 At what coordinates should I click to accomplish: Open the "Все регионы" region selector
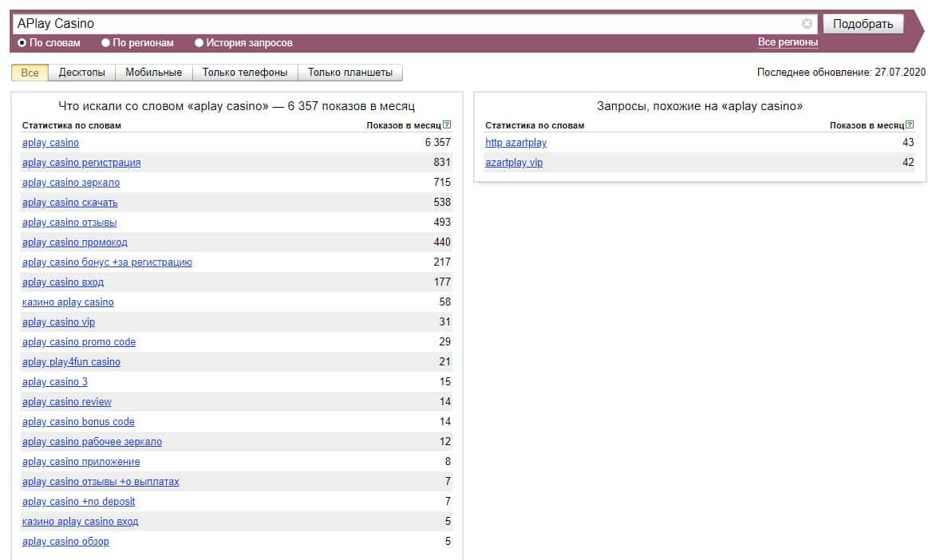coord(788,42)
